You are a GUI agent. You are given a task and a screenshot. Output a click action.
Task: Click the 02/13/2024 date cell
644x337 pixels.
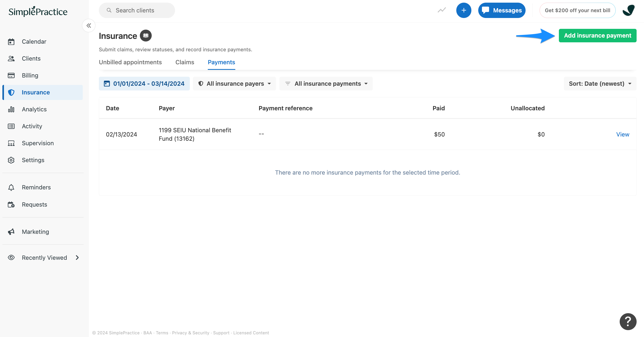point(122,134)
